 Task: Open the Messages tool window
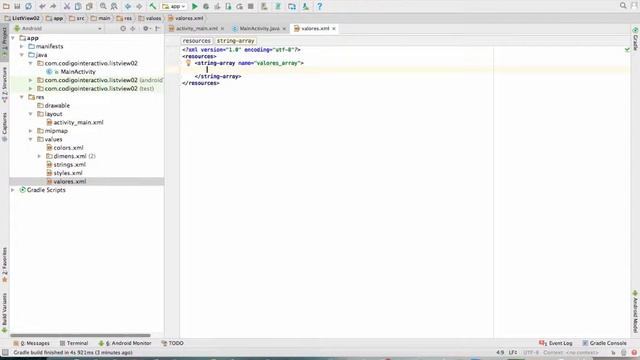pyautogui.click(x=31, y=343)
